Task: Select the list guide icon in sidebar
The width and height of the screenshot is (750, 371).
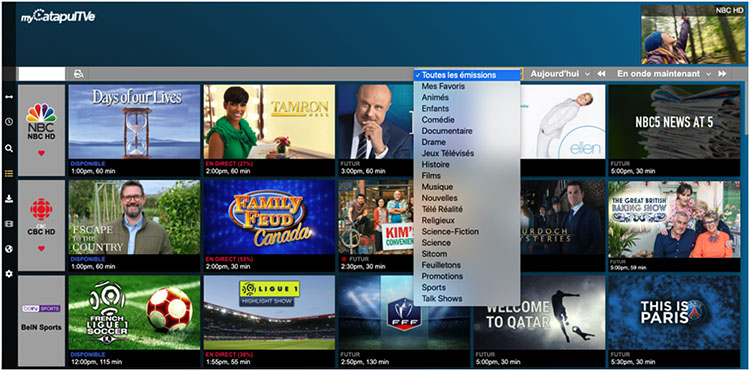Action: 9,174
